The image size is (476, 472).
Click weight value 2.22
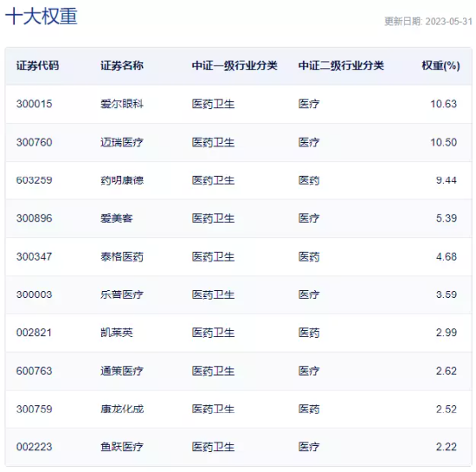point(447,447)
